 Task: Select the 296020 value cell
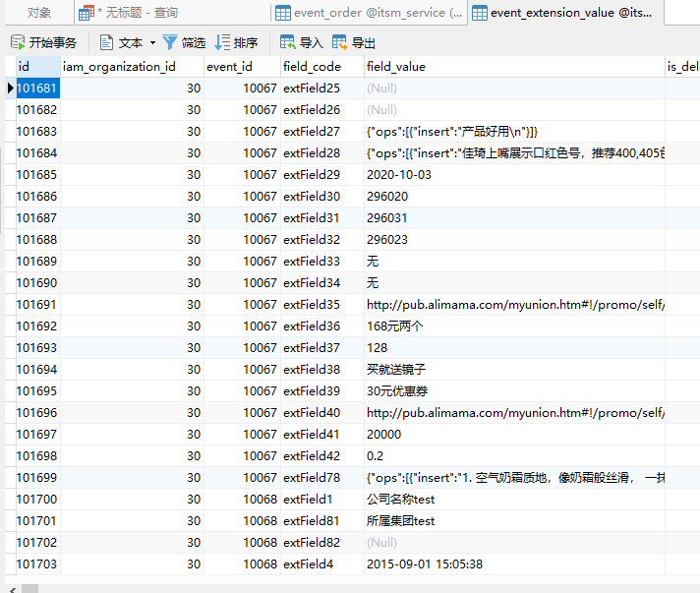514,197
